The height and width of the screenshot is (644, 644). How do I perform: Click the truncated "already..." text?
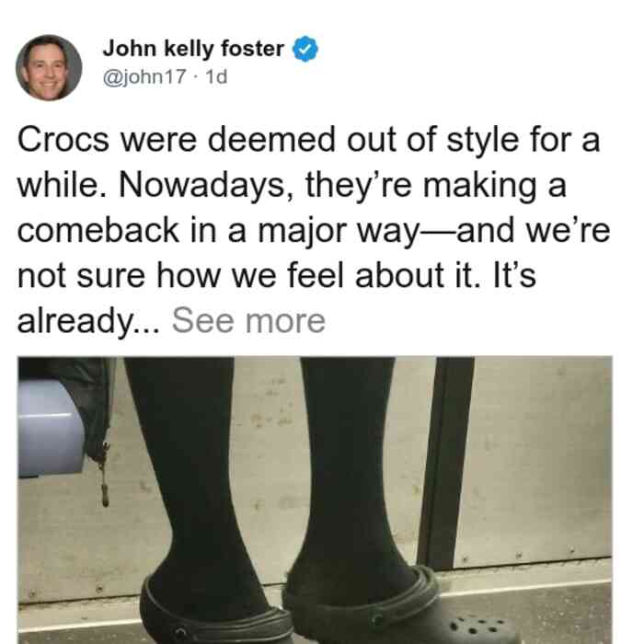tap(88, 322)
